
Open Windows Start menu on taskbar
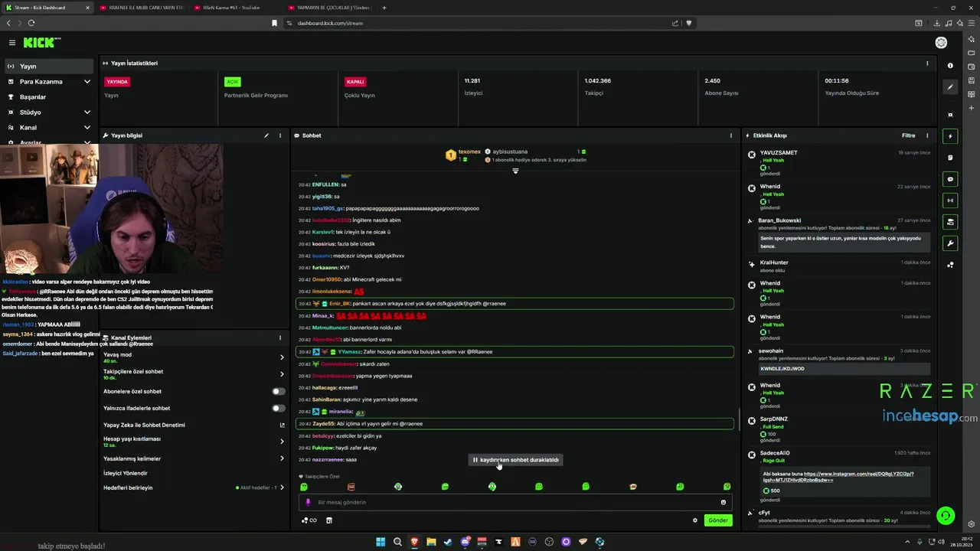pos(381,542)
